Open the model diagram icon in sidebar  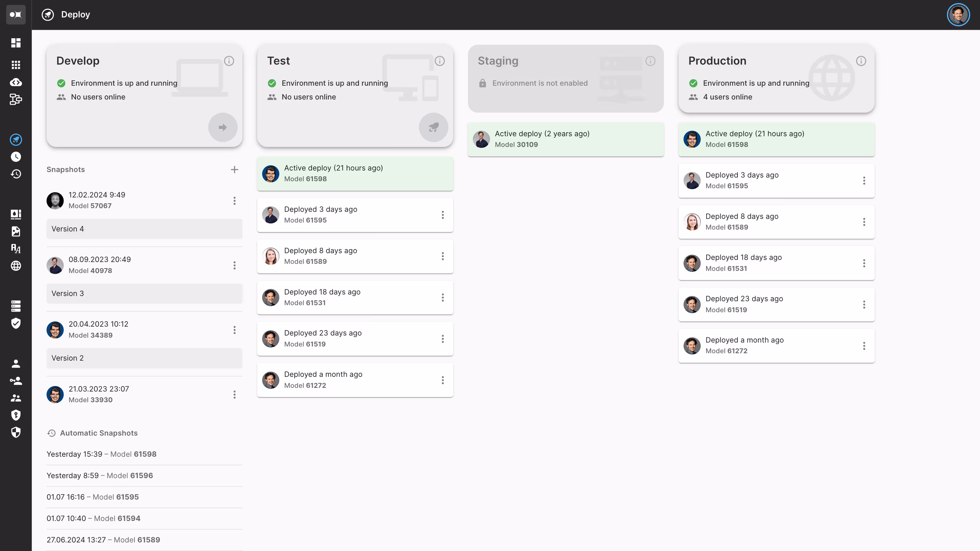coord(16,99)
